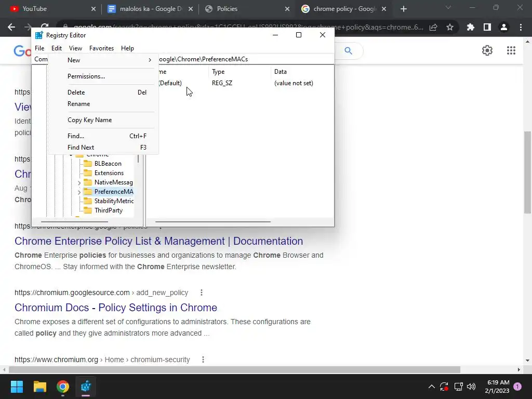Toggle the Chrome side panel icon
The height and width of the screenshot is (399, 532).
point(487,27)
